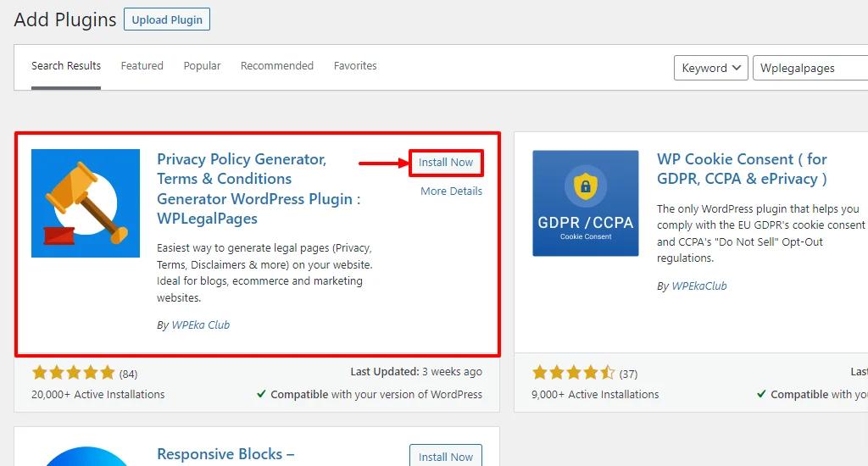Click the plugin search field containing Wplegalpages

pyautogui.click(x=810, y=68)
